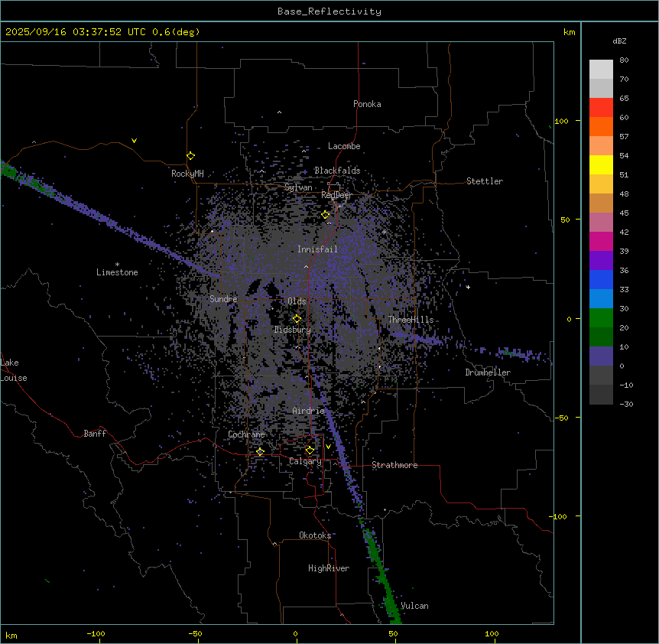659x644 pixels.
Task: Click the Innisfail city label
Action: coord(317,249)
